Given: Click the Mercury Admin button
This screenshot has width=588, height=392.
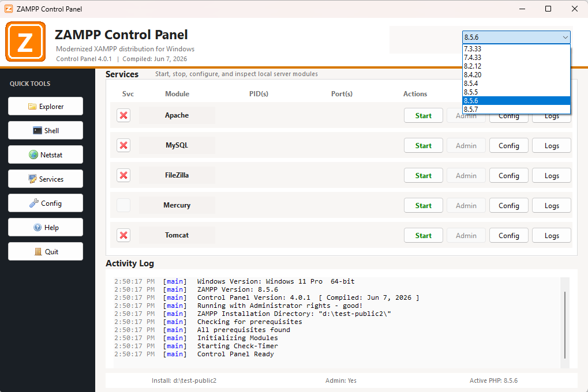Looking at the screenshot, I should click(x=466, y=205).
